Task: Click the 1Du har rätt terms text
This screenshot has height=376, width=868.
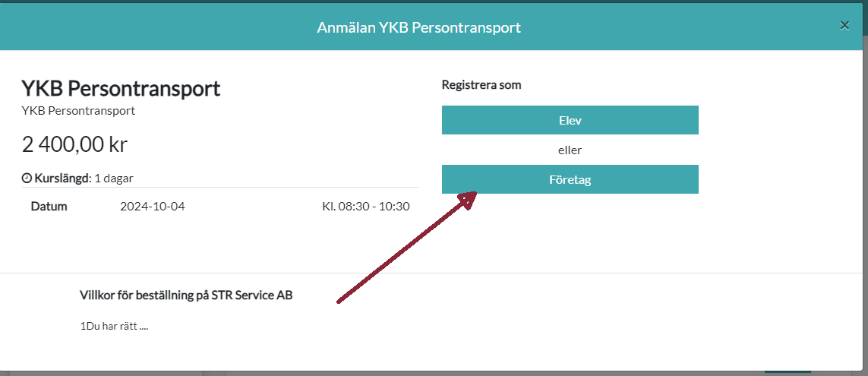Action: (x=114, y=326)
